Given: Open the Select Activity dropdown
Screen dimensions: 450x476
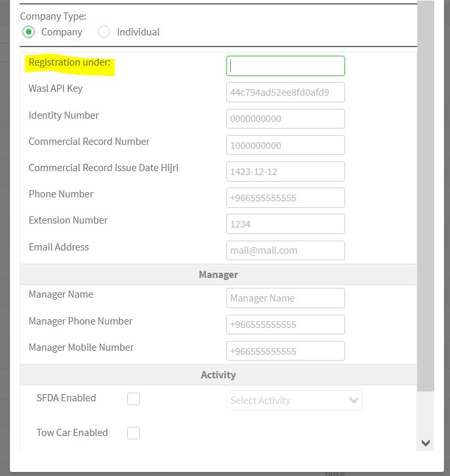Looking at the screenshot, I should 295,400.
